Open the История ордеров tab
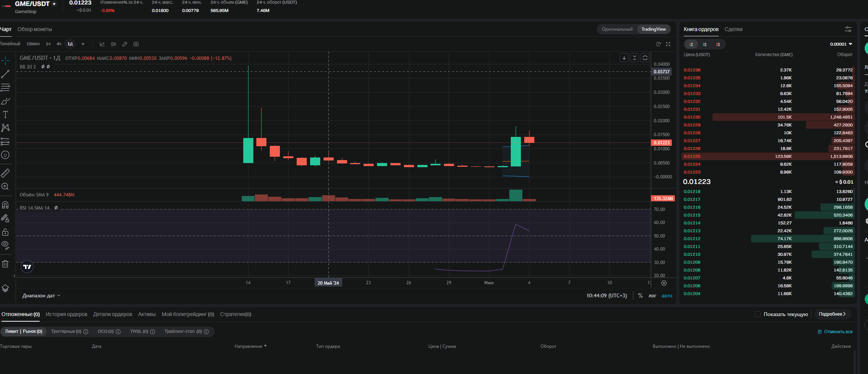The height and width of the screenshot is (374, 868). tap(67, 314)
